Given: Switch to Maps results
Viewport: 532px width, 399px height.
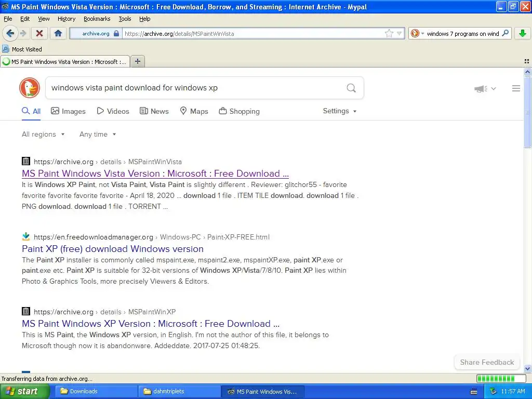Looking at the screenshot, I should [194, 111].
